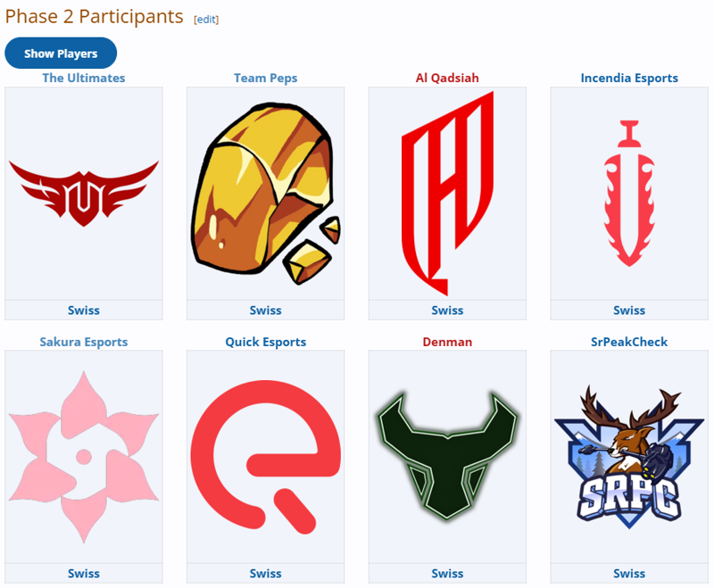
Task: Open the red Al Qadsiah team link
Action: tap(447, 78)
